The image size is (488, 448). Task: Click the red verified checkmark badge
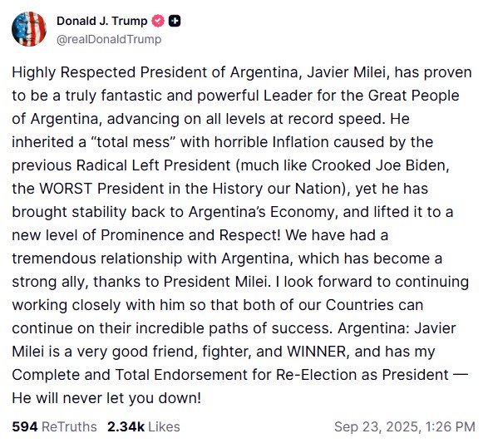coord(158,21)
